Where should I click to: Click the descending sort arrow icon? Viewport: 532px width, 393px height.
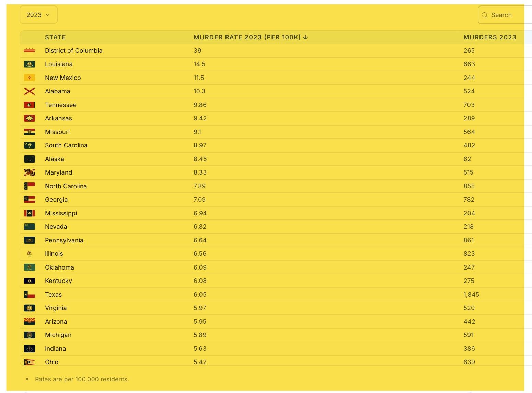pos(305,37)
